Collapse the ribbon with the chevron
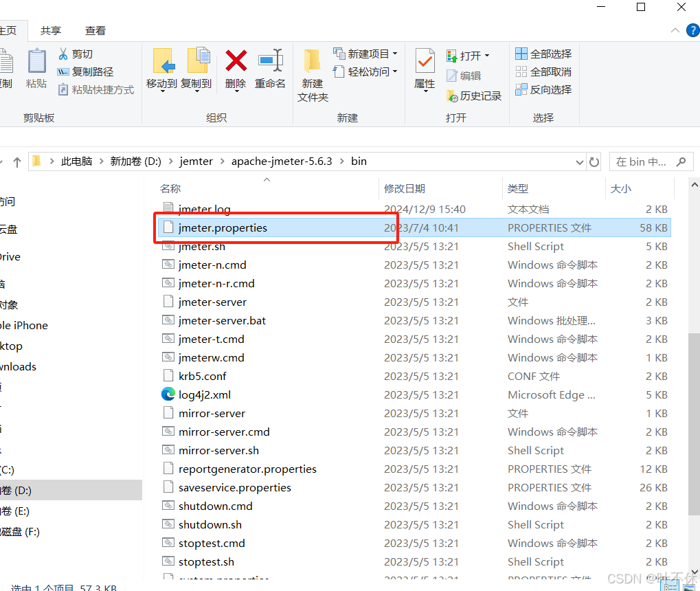The image size is (700, 591). [x=675, y=30]
